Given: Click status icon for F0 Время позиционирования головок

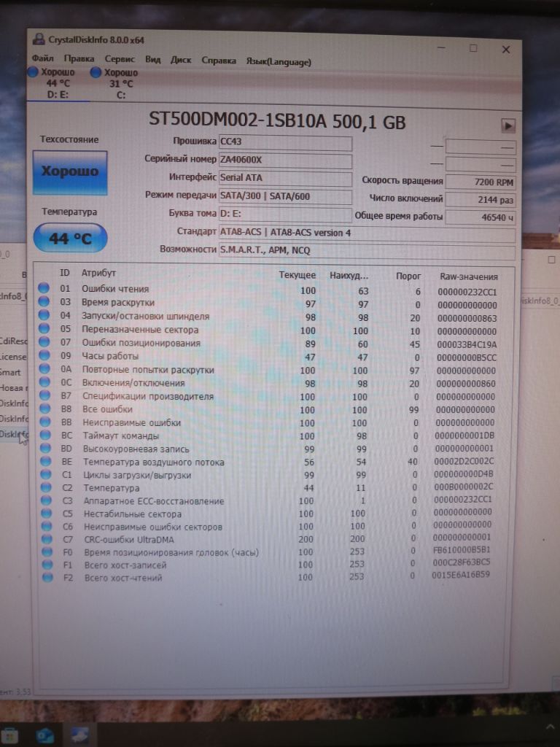Looking at the screenshot, I should [x=47, y=551].
